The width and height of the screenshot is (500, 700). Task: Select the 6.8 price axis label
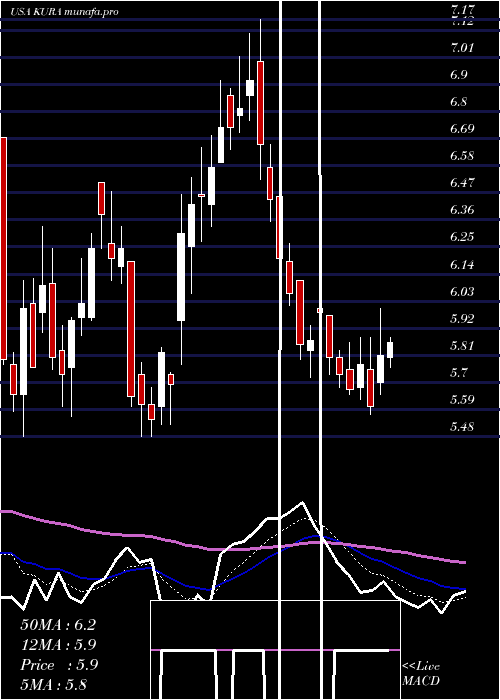pyautogui.click(x=459, y=102)
